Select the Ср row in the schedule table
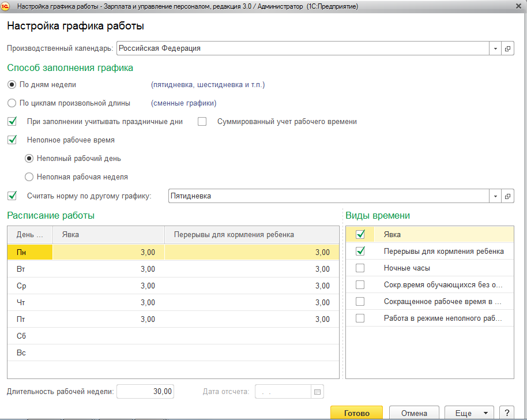This screenshot has height=420, width=527. pos(21,286)
